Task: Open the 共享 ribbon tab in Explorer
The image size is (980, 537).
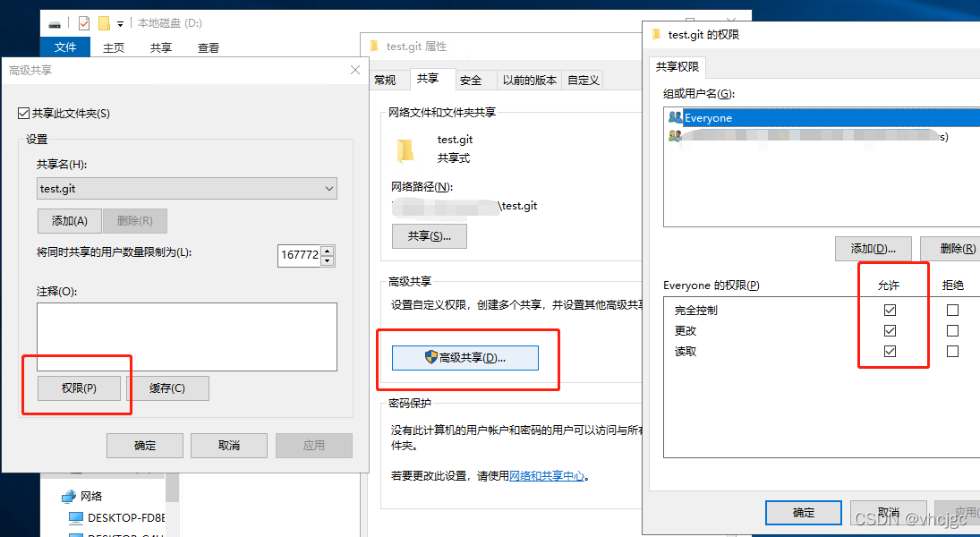Action: tap(160, 47)
